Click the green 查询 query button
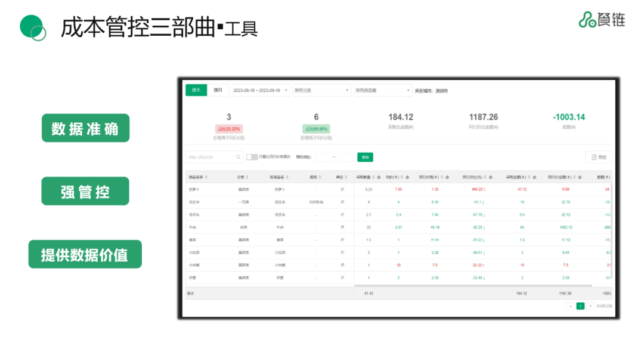 click(365, 157)
